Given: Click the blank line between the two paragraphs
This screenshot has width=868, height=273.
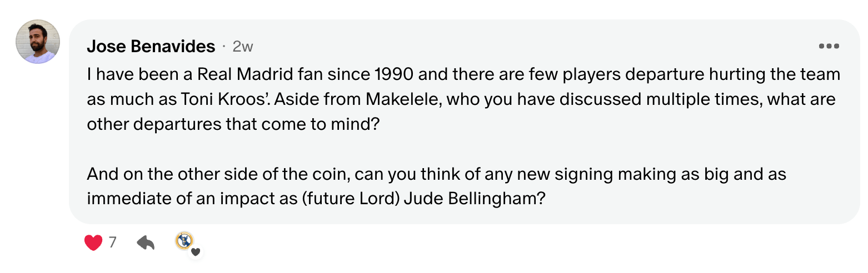Looking at the screenshot, I should [x=333, y=149].
